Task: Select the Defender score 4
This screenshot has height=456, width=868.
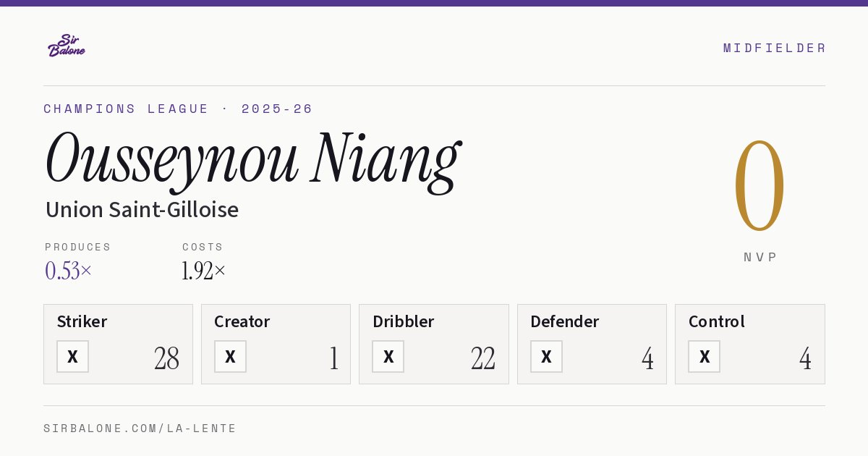Action: [647, 358]
